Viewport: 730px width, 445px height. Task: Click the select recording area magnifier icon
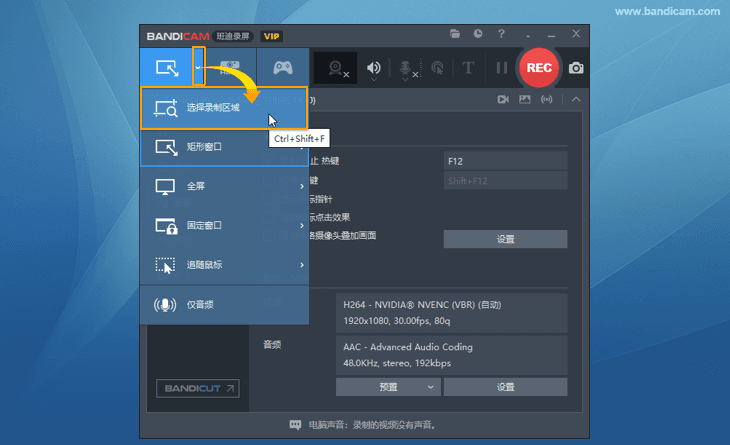click(x=166, y=108)
